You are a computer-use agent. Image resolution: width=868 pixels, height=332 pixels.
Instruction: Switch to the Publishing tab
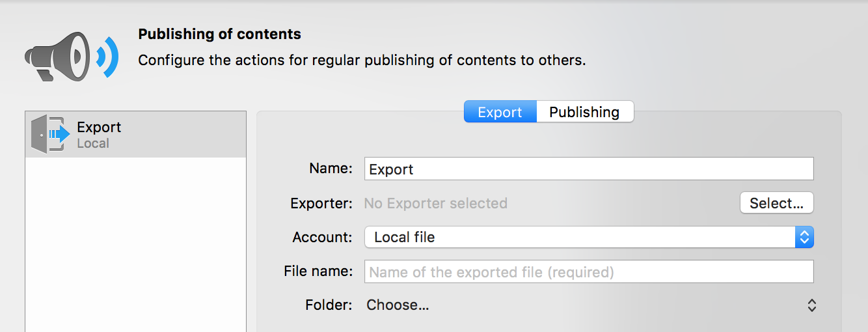pyautogui.click(x=584, y=112)
